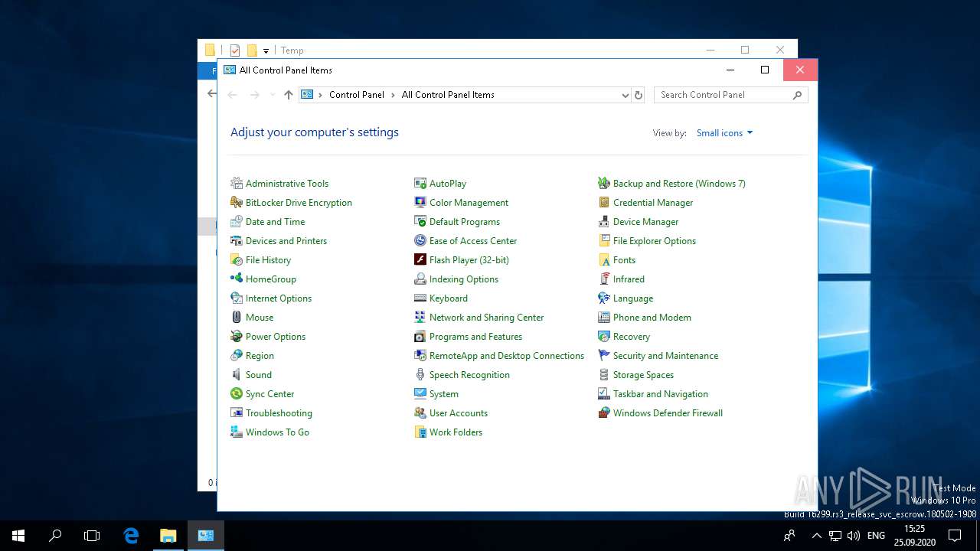Click the Infrared link
This screenshot has width=980, height=551.
(629, 279)
